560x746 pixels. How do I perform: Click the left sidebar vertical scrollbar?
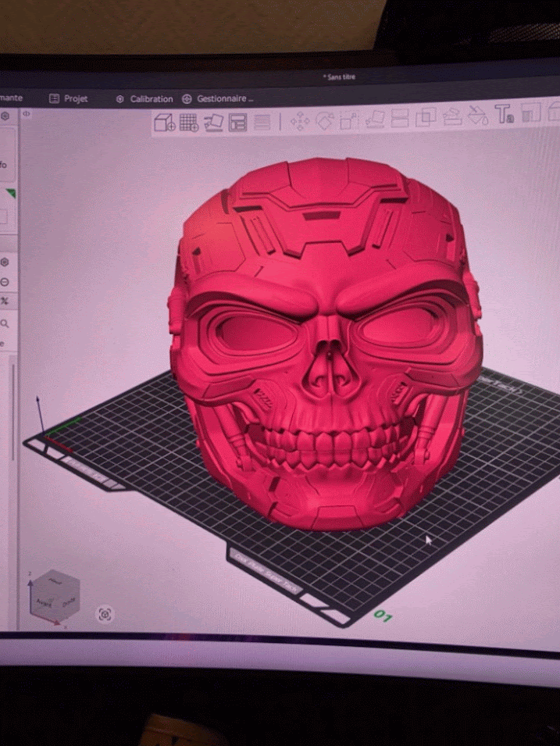click(x=12, y=412)
